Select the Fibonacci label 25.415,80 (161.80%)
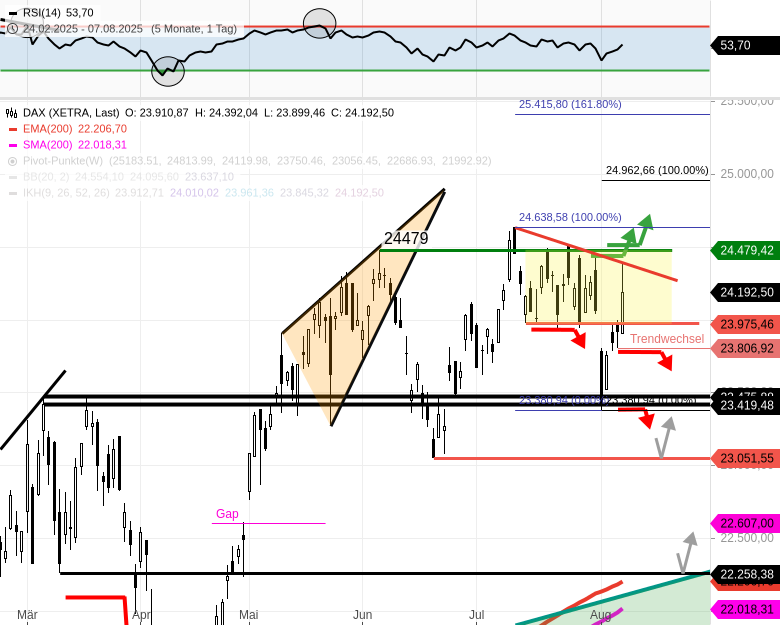Image resolution: width=780 pixels, height=625 pixels. point(570,104)
